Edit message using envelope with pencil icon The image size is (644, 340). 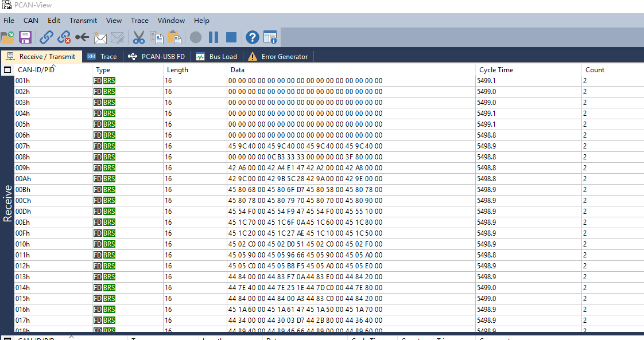[118, 37]
